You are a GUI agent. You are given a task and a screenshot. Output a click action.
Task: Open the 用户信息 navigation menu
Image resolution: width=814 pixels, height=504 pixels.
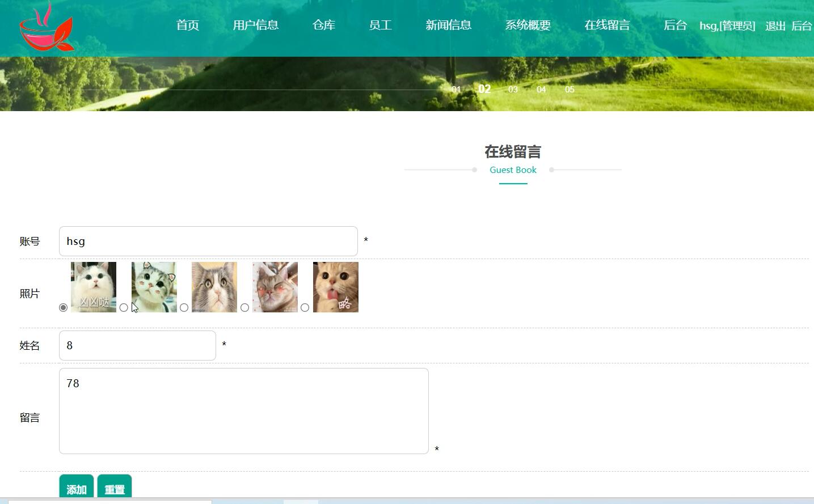click(x=256, y=25)
